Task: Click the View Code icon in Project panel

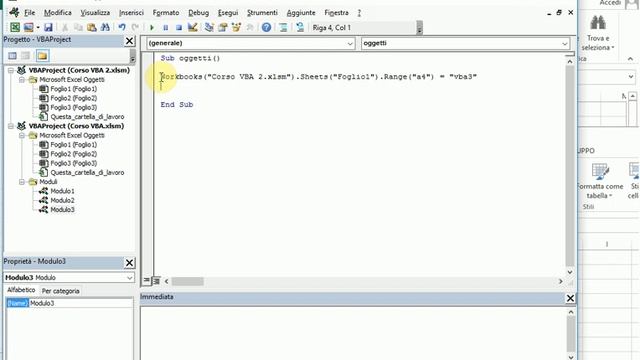Action: [12, 56]
